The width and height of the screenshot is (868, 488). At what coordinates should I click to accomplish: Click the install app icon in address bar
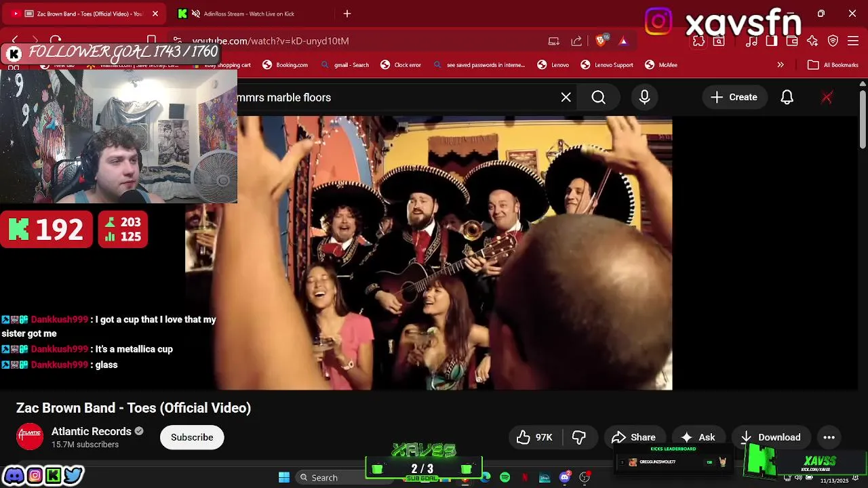(x=554, y=41)
